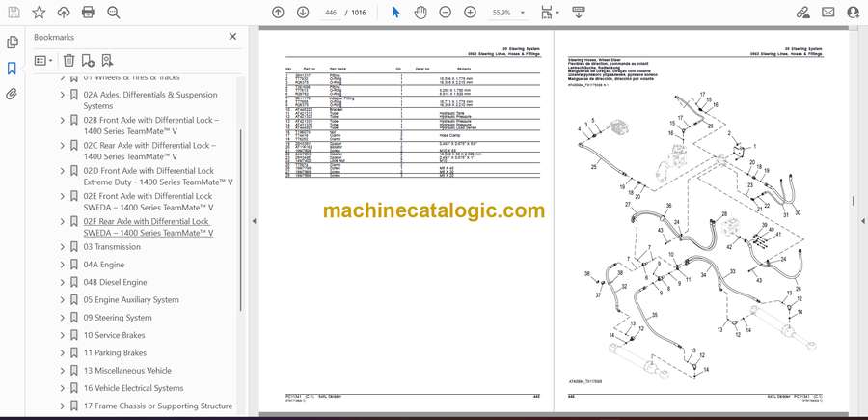Expand the 03 Transmission bookmark

click(62, 247)
